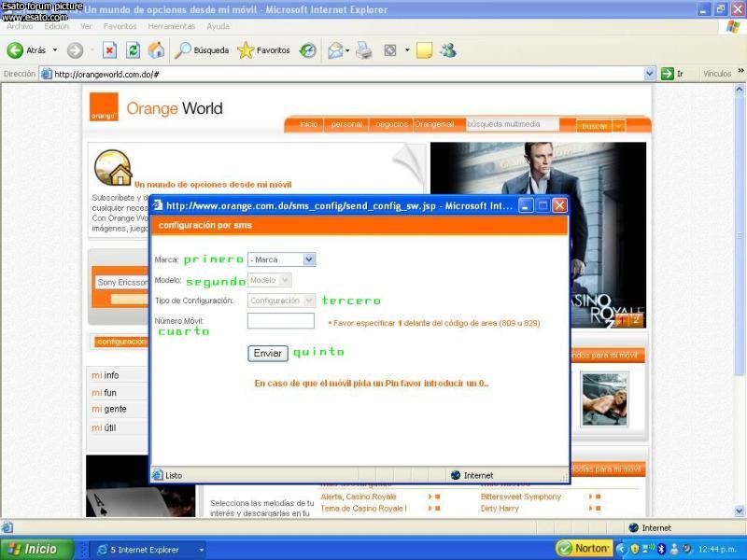Screen dimensions: 747x560
Task: Click the ace of spades card image
Action: click(141, 486)
